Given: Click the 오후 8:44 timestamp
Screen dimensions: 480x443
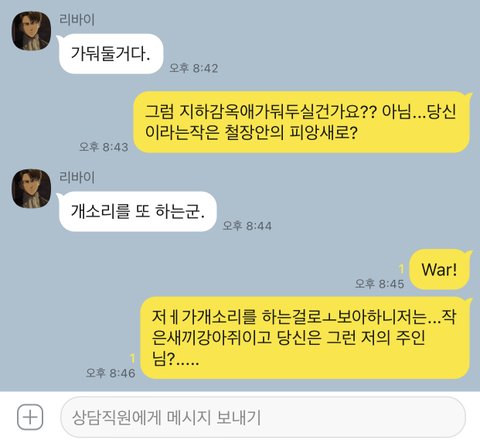Looking at the screenshot, I should 247,226.
